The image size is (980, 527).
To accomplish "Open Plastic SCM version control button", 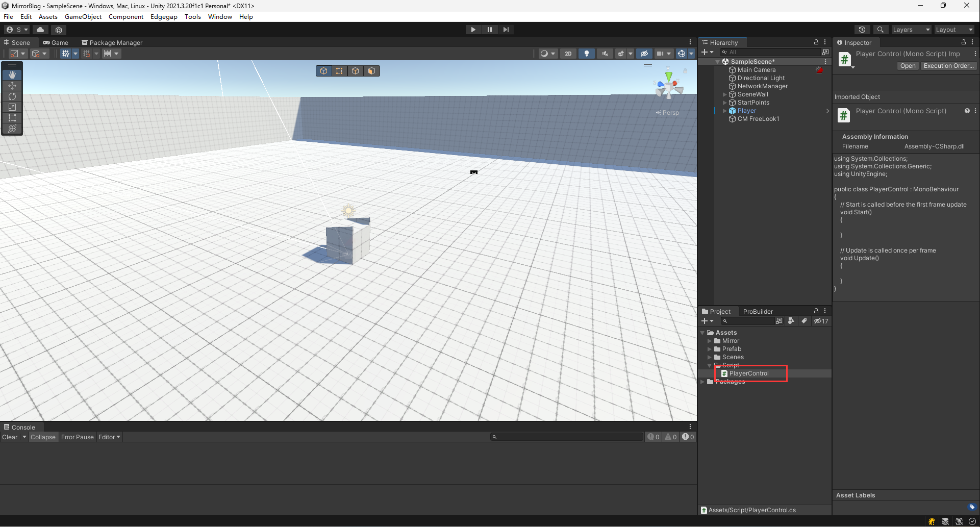I will point(59,30).
